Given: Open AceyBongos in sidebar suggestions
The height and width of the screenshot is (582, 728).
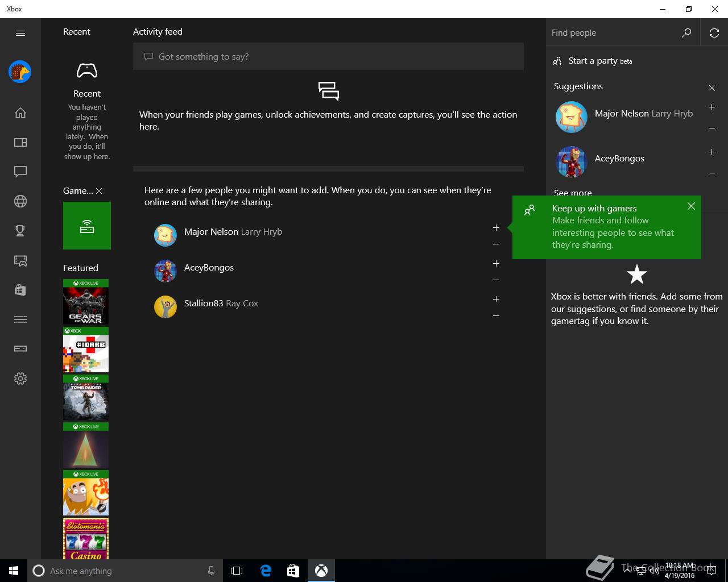Looking at the screenshot, I should click(x=600, y=162).
